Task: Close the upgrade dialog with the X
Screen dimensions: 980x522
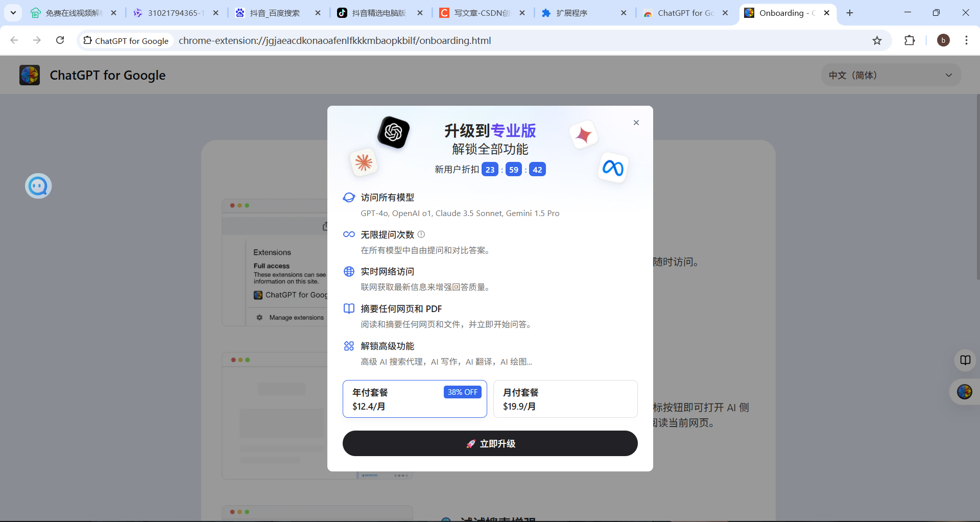Action: [636, 123]
